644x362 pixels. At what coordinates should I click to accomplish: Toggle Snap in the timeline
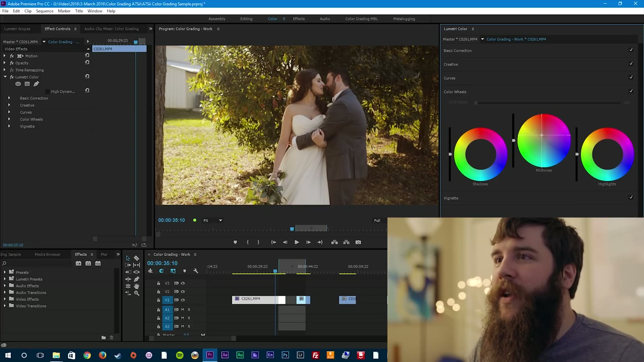161,271
